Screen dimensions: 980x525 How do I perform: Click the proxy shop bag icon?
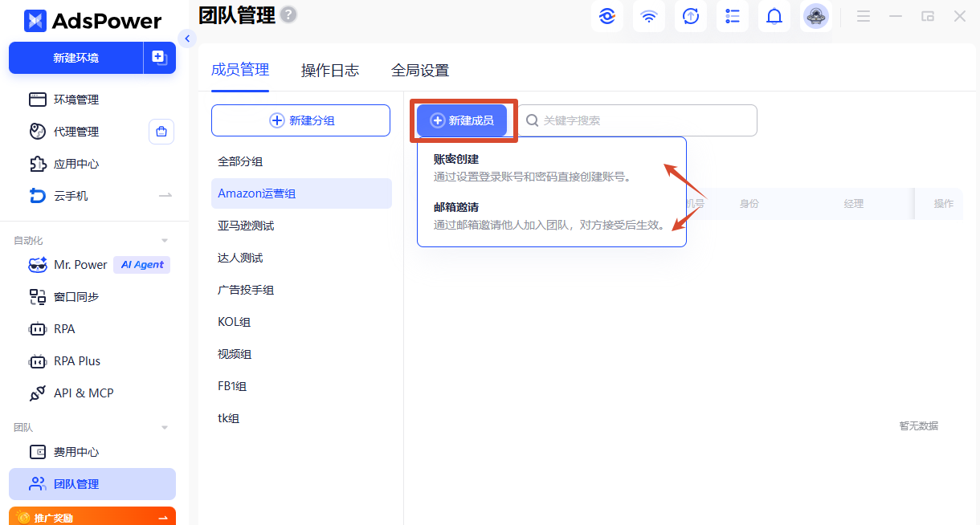pos(161,132)
